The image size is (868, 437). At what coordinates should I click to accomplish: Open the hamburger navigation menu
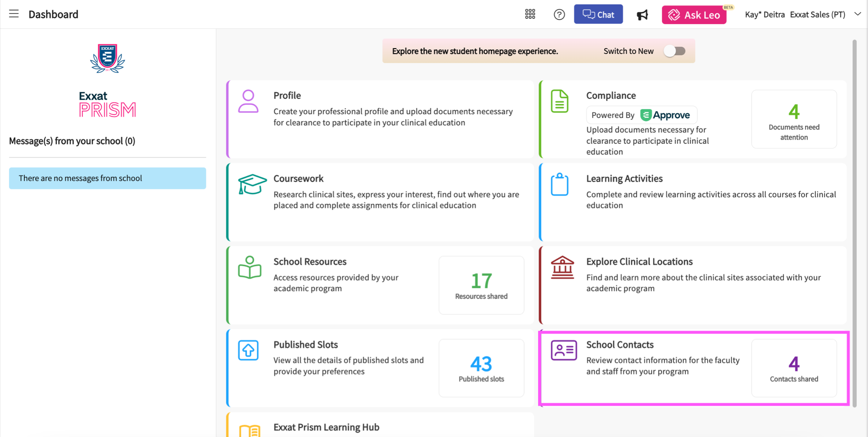tap(14, 14)
